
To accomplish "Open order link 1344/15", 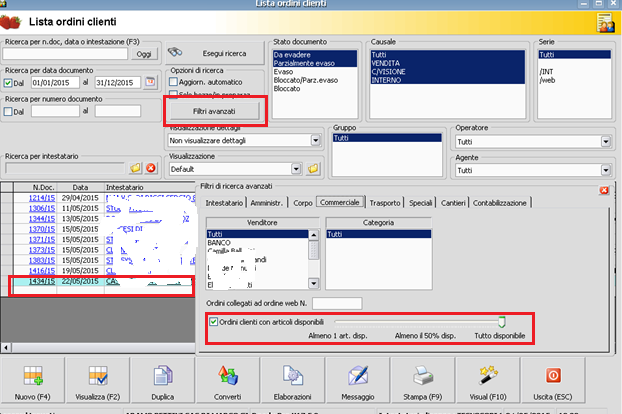I will point(42,218).
